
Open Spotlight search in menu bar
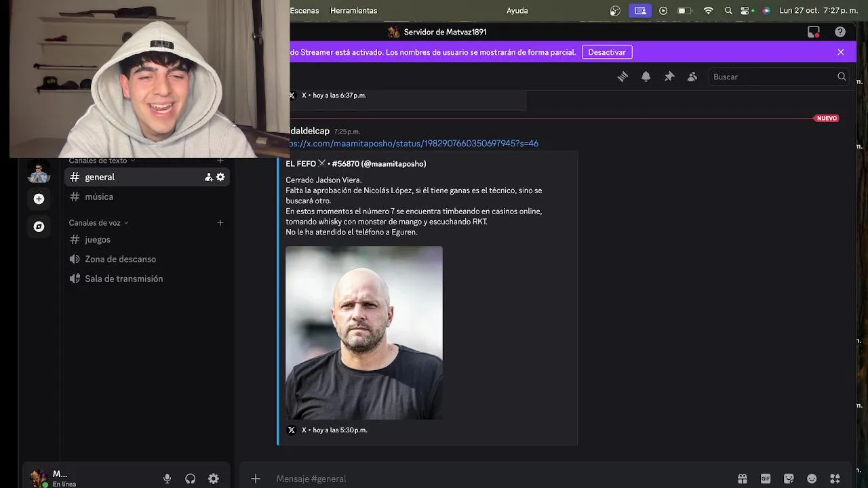[x=728, y=10]
